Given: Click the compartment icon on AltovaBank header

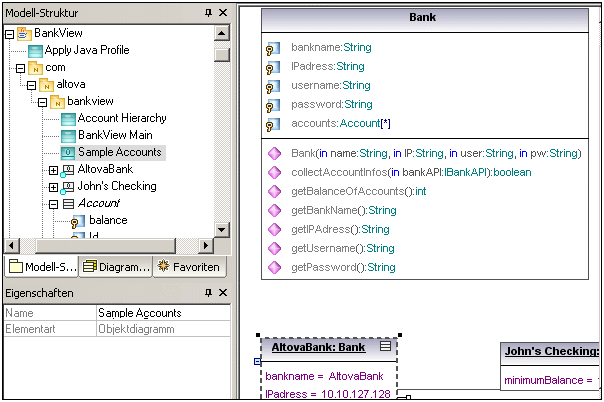Looking at the screenshot, I should (386, 347).
